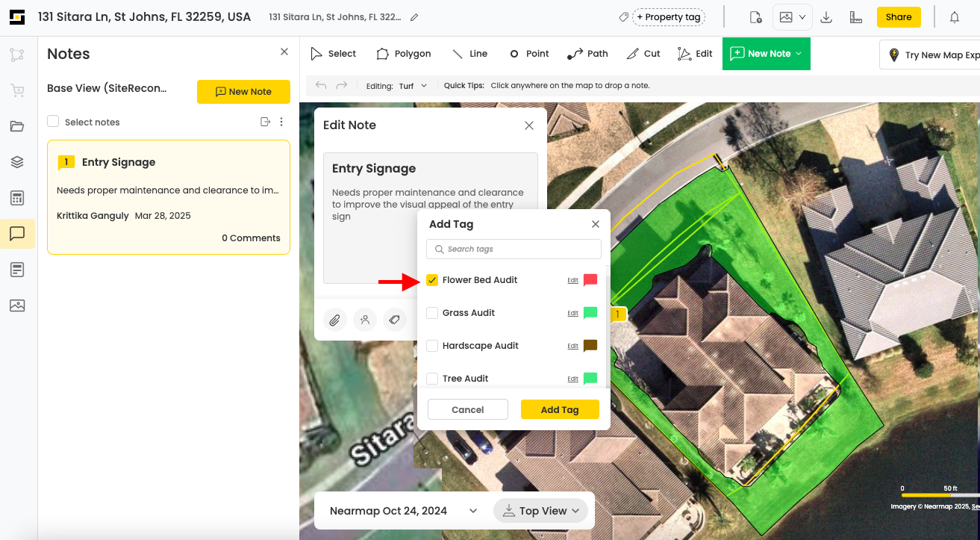Select the Polygon tool

[x=404, y=54]
